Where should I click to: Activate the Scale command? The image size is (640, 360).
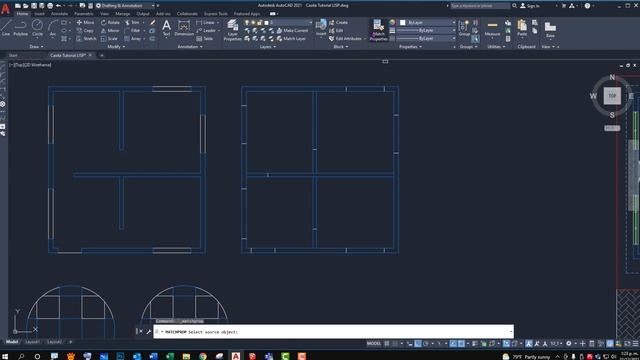pos(109,39)
